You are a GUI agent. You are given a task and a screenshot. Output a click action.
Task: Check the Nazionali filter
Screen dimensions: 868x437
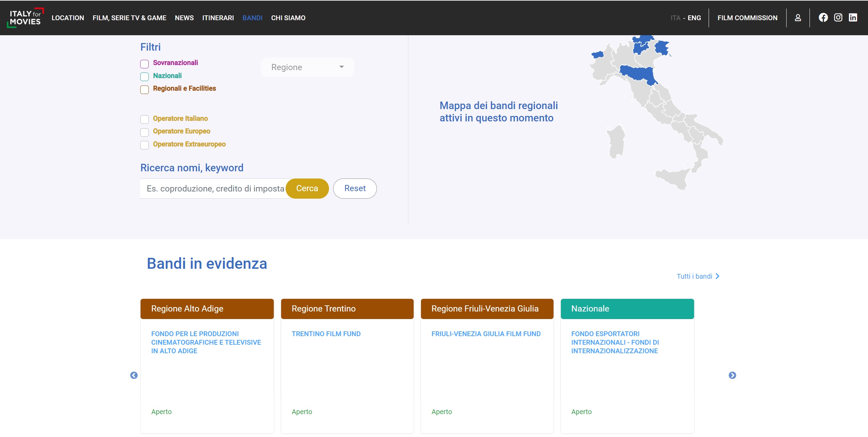click(x=144, y=77)
